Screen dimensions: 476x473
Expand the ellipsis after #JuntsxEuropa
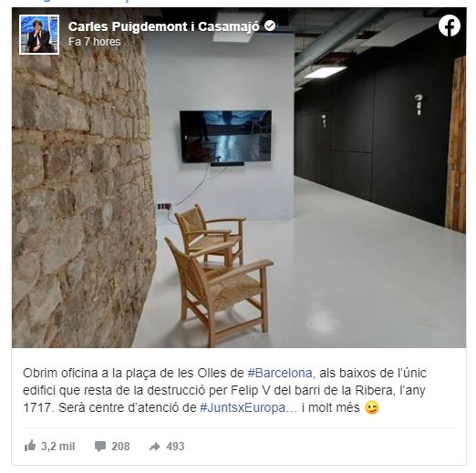point(292,408)
